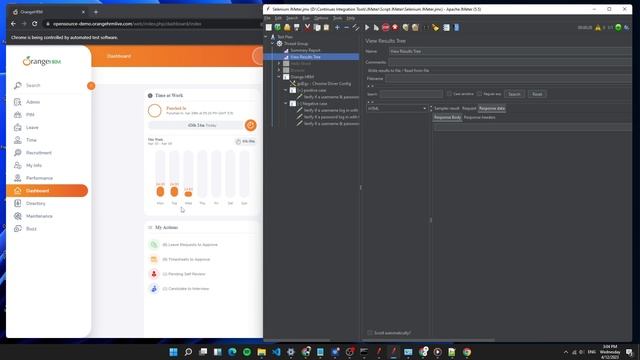Viewport: 640px width, 360px height.
Task: Click the Chrome address bar URL
Action: (x=127, y=24)
